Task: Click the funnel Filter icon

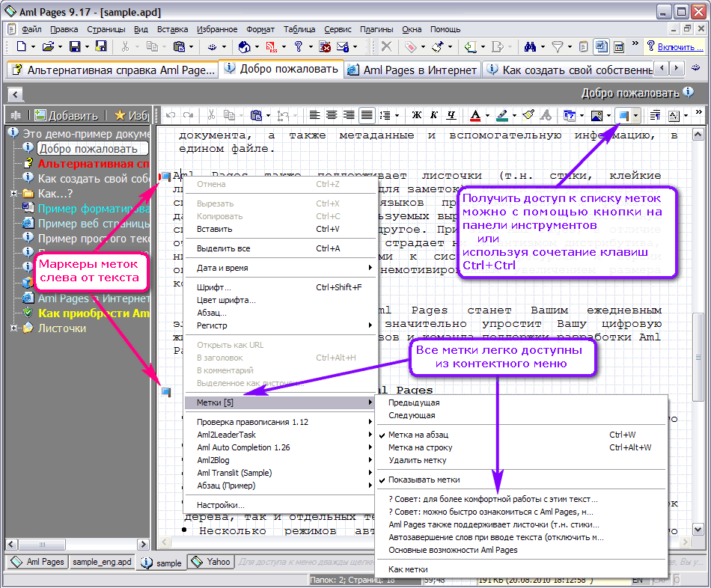Action: point(558,46)
